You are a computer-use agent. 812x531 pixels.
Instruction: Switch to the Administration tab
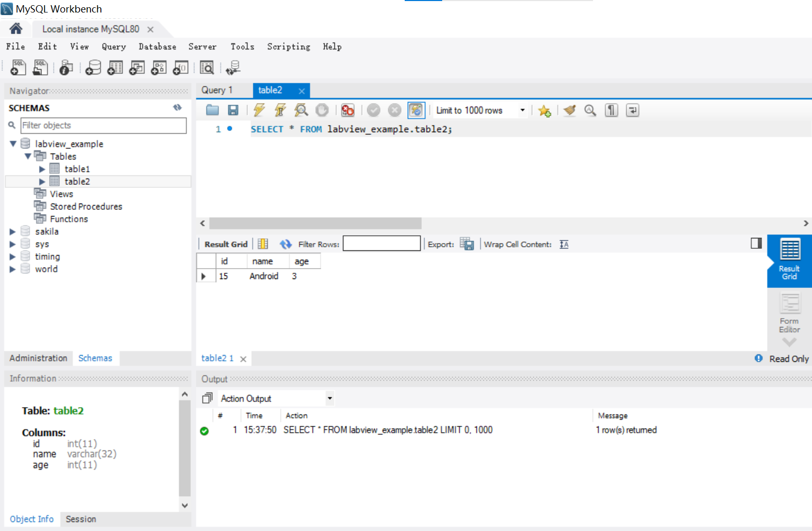pos(37,358)
